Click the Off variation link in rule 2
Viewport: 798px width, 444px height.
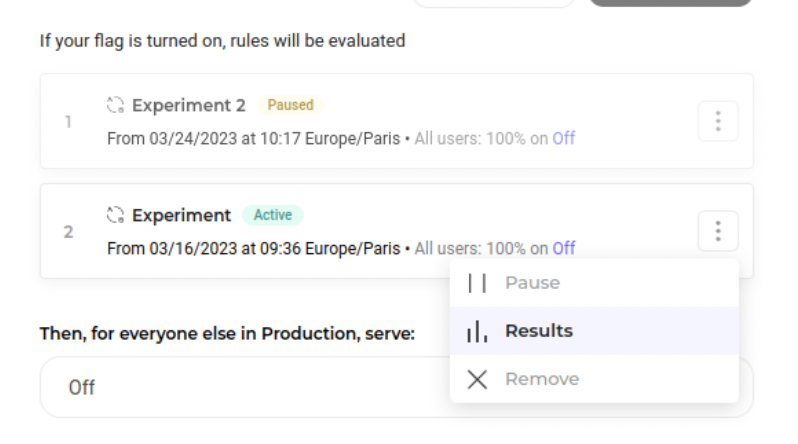tap(563, 248)
